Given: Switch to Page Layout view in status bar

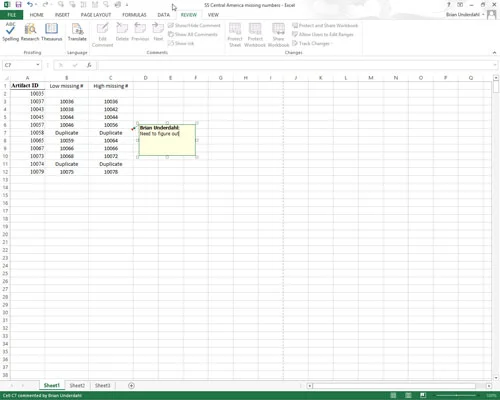Looking at the screenshot, I should [x=408, y=395].
